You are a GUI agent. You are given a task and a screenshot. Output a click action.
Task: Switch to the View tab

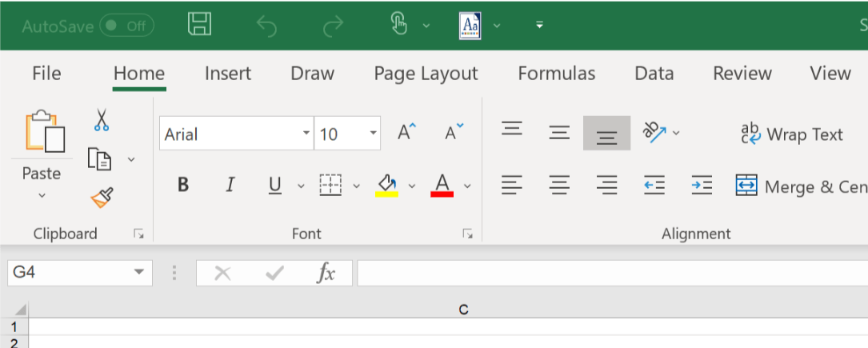click(x=830, y=74)
